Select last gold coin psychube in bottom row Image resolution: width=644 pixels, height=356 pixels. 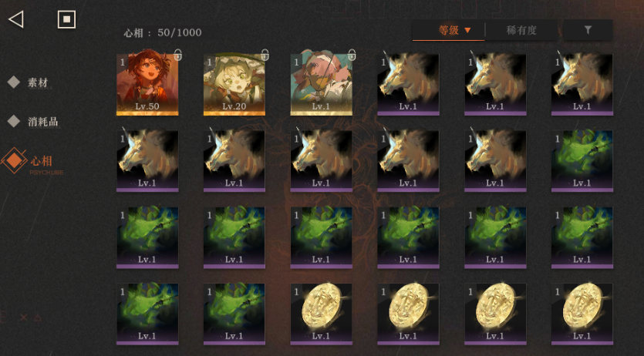(x=582, y=314)
